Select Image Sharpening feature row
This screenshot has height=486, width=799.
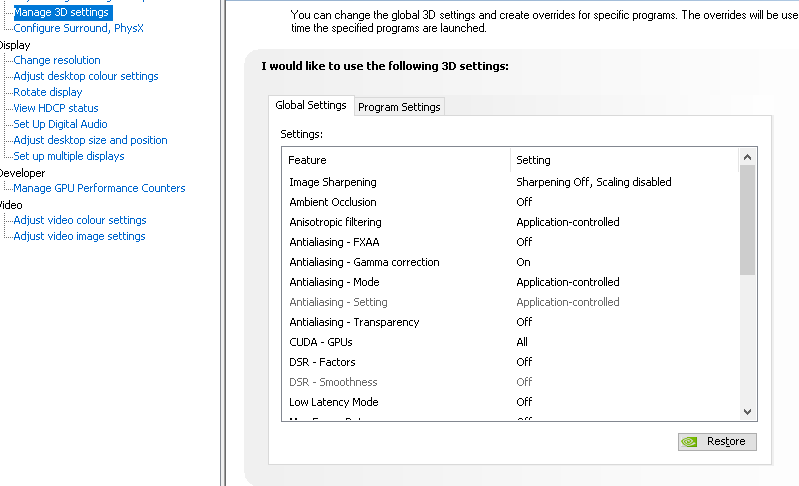[510, 182]
